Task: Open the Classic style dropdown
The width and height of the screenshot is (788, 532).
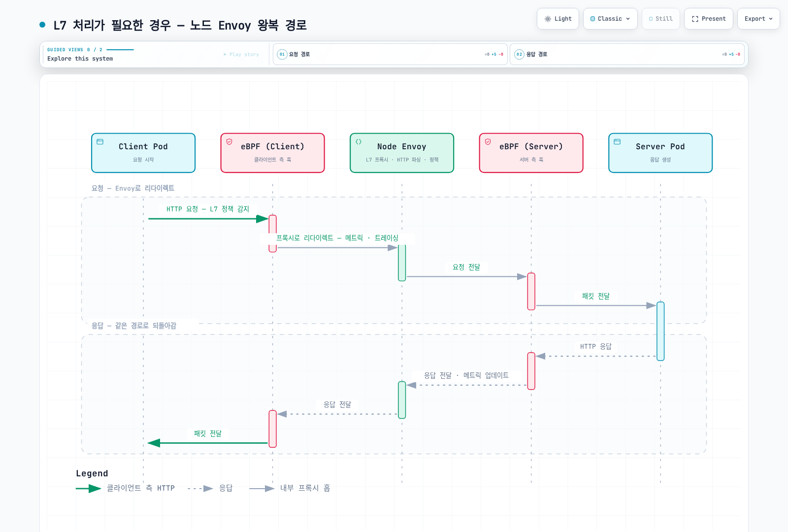Action: click(610, 19)
